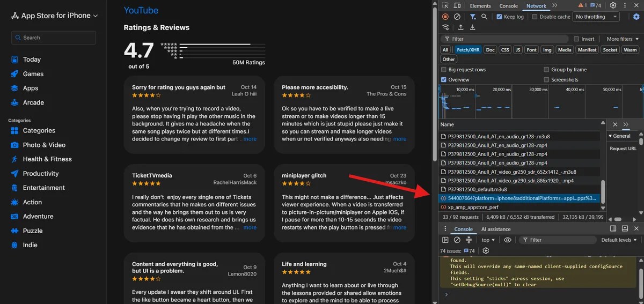Open the blue network settings gear

(636, 17)
